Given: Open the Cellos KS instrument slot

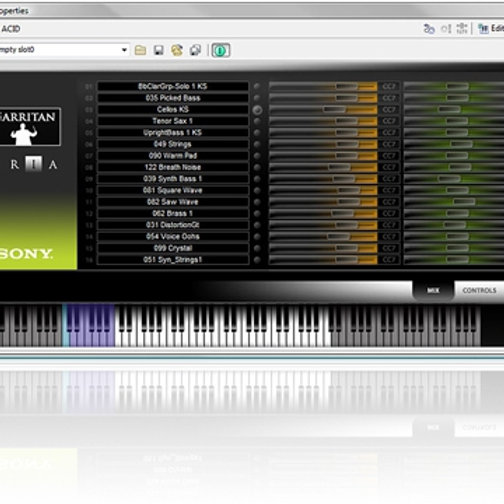Looking at the screenshot, I should point(173,109).
